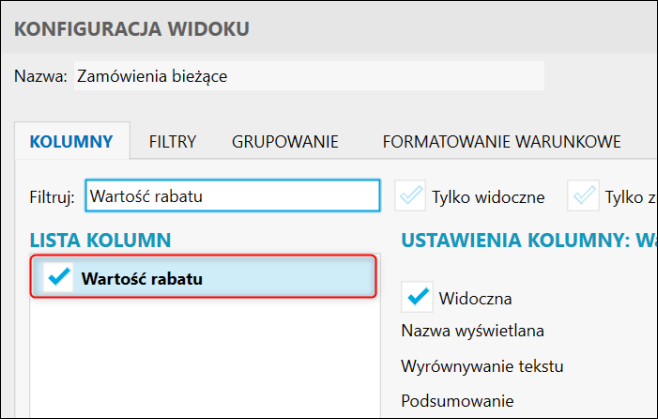Select the Wartość rabatu list row text

pos(142,278)
